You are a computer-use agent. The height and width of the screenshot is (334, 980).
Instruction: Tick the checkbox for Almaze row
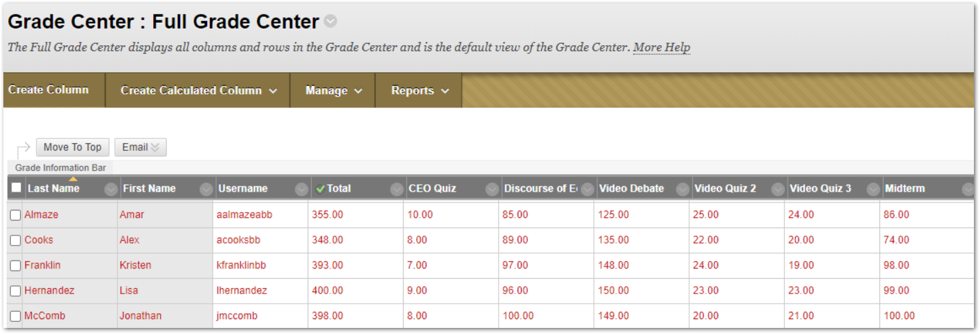point(16,215)
